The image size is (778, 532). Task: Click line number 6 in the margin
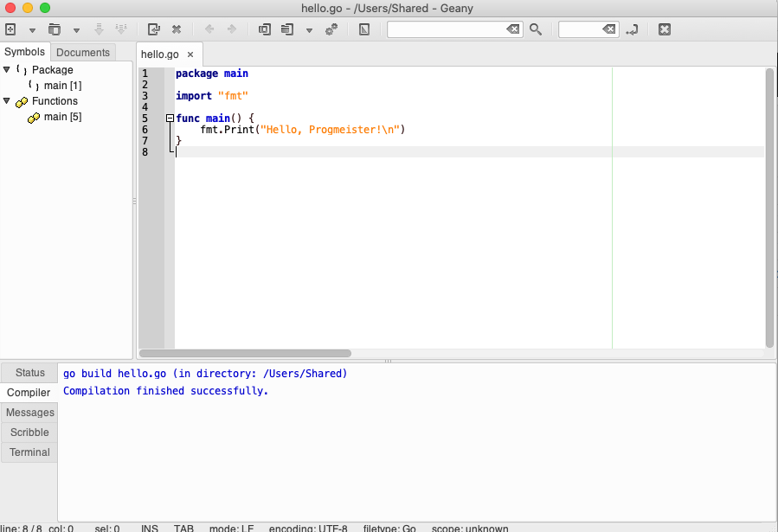(145, 130)
